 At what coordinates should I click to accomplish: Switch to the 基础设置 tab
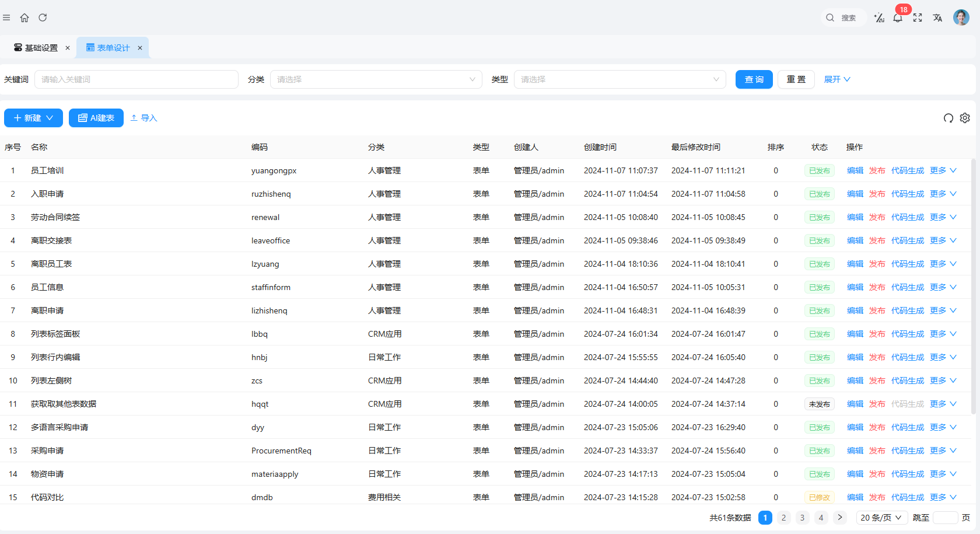[36, 48]
